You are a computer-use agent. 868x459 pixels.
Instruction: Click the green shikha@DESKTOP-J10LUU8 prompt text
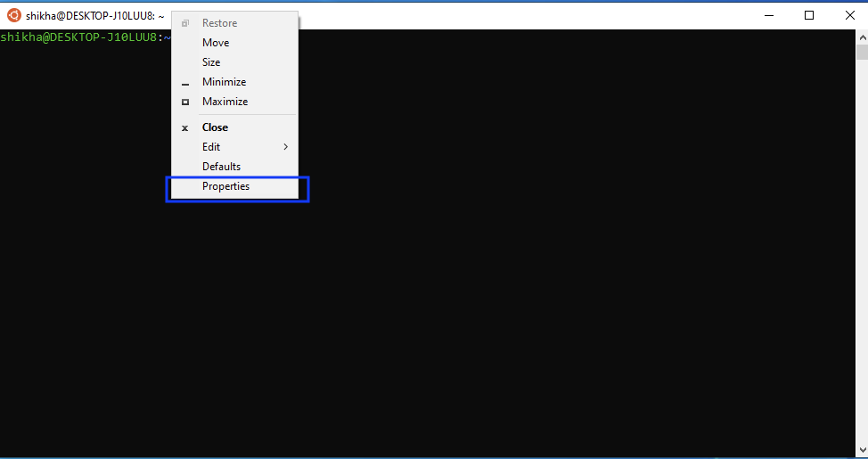[79, 37]
